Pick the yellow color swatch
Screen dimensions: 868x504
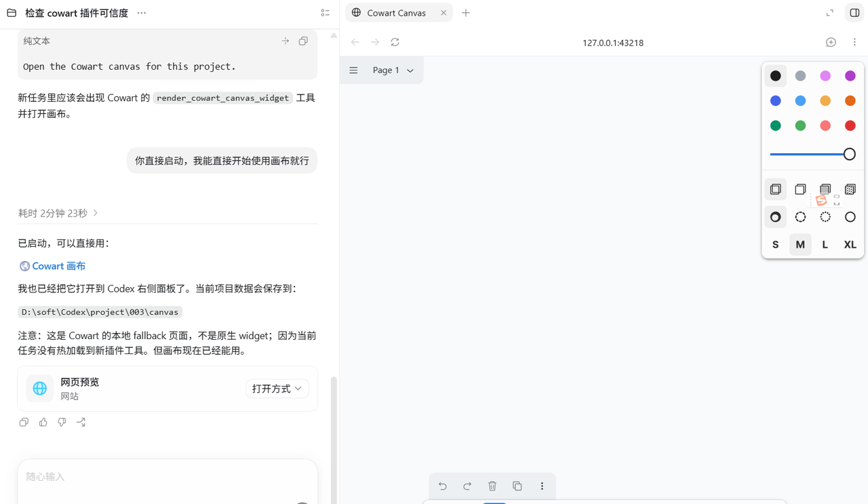pos(825,101)
